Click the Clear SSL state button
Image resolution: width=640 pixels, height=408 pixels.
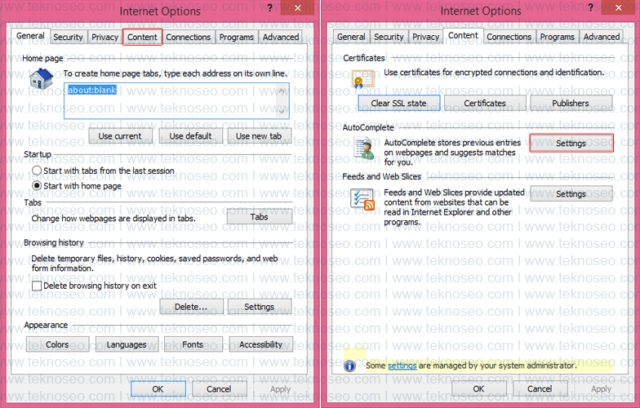[399, 103]
